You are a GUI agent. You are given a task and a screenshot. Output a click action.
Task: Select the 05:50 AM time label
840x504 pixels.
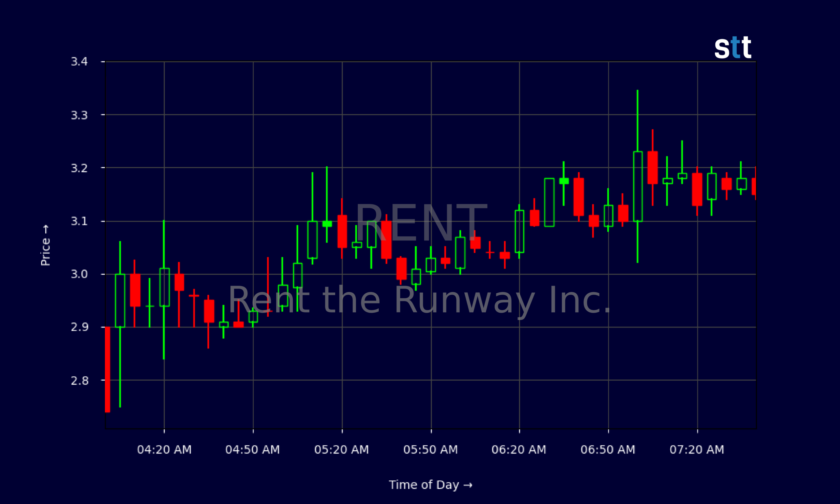point(430,450)
